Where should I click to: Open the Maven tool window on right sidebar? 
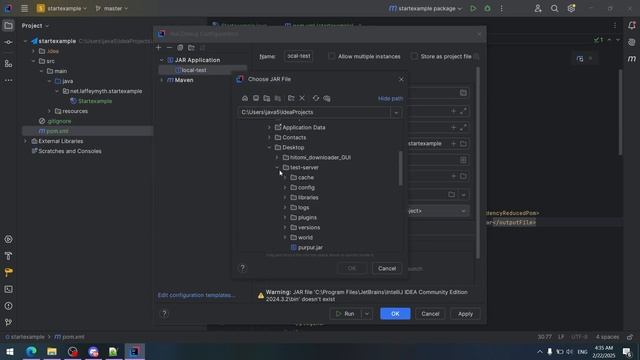632,59
